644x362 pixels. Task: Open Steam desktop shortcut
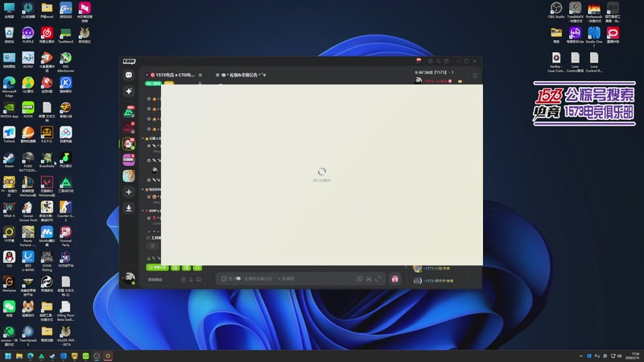pos(9,160)
